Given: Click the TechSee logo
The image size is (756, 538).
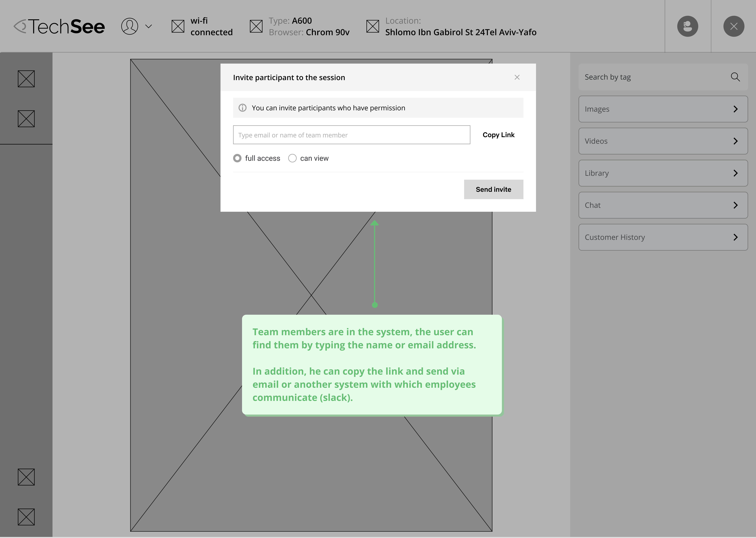Looking at the screenshot, I should [59, 27].
